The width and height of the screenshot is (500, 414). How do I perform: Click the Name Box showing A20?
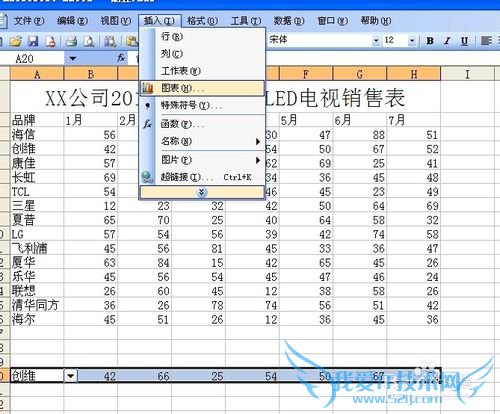(32, 59)
